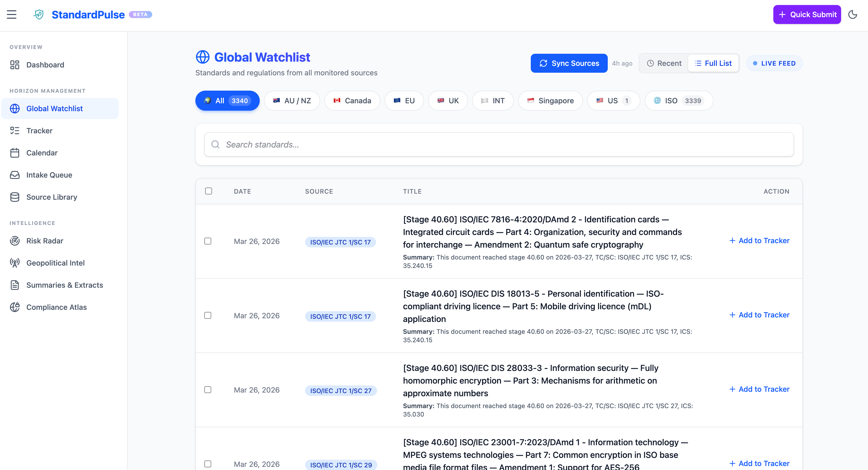This screenshot has height=470, width=868.
Task: Add the homomorphic encryption standard to Tracker
Action: [x=759, y=389]
